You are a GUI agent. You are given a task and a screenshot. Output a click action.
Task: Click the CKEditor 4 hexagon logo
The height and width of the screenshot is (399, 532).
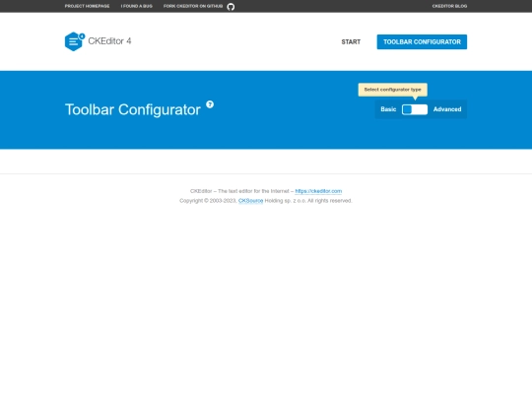tap(75, 41)
